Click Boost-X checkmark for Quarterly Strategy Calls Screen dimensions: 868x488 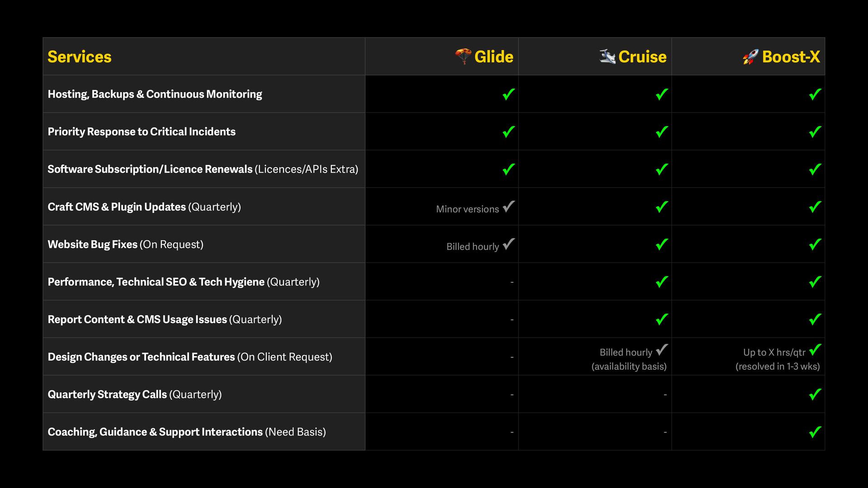coord(815,394)
